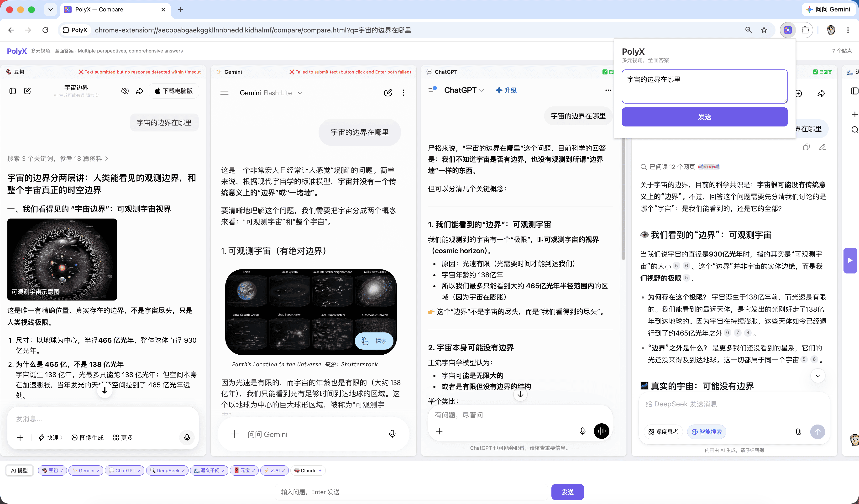
Task: Click the Gemini microphone icon
Action: click(x=392, y=434)
